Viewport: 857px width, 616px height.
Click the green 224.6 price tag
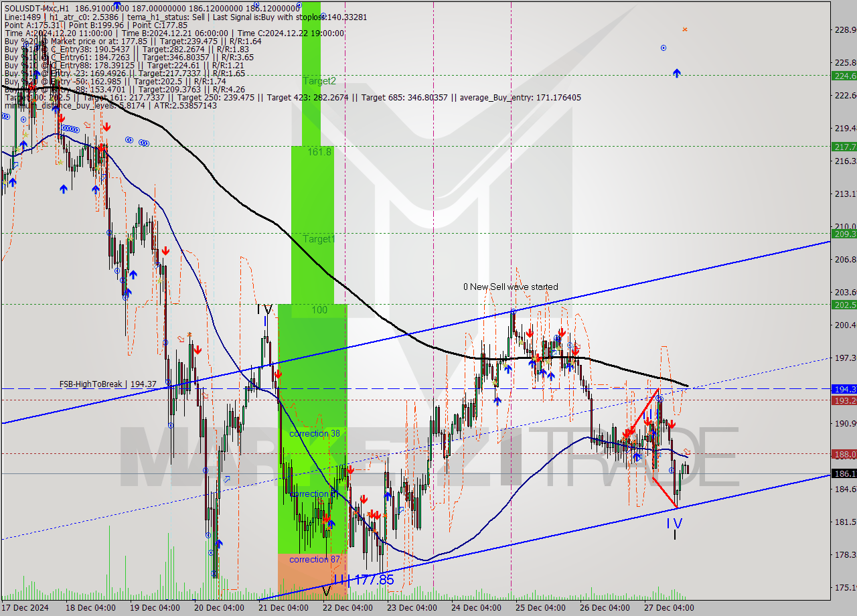(844, 76)
